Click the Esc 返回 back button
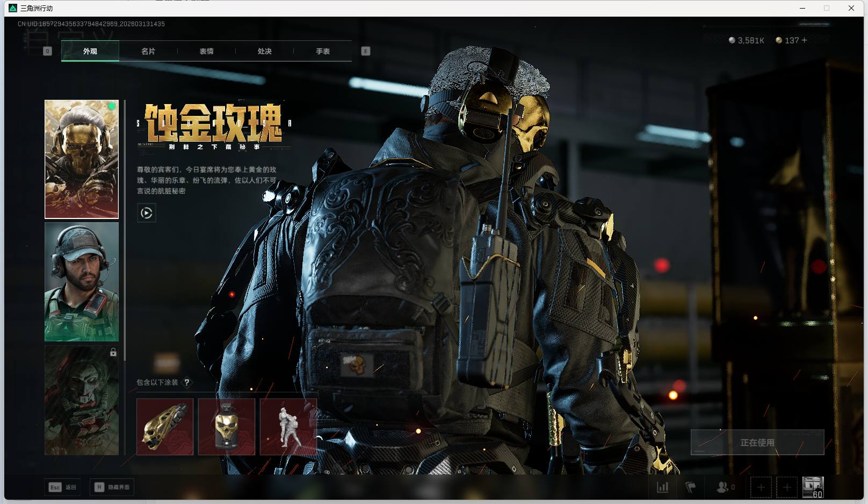 (x=63, y=487)
